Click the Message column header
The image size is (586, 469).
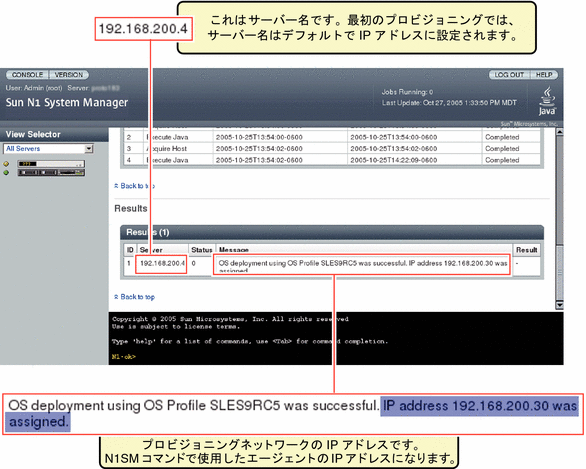click(363, 249)
